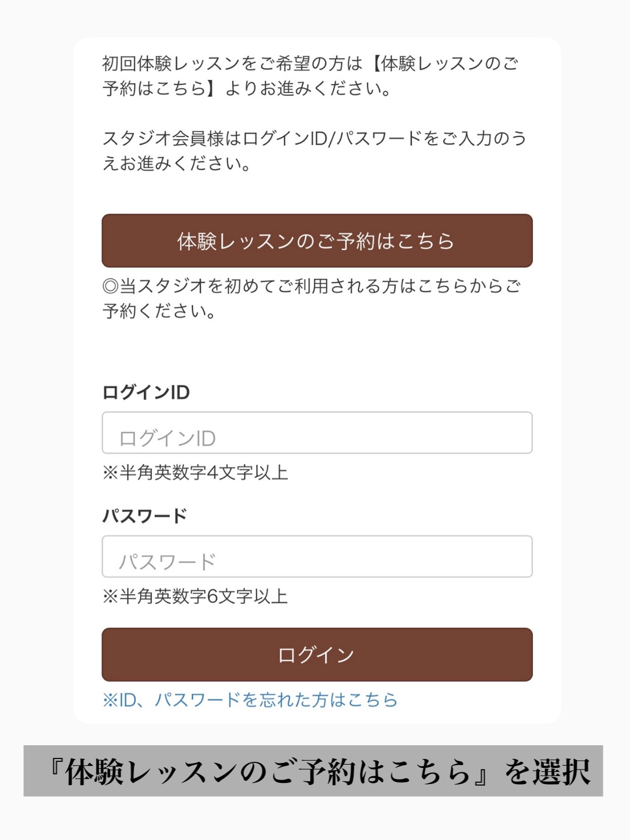
Task: Select the 体験レッスンのご予約はこちら button
Action: [317, 241]
